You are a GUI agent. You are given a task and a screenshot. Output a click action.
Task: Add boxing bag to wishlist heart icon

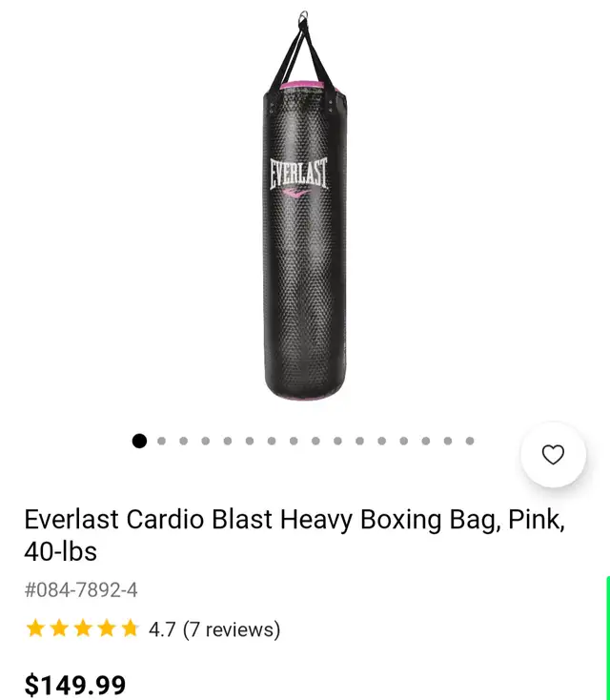click(x=553, y=455)
